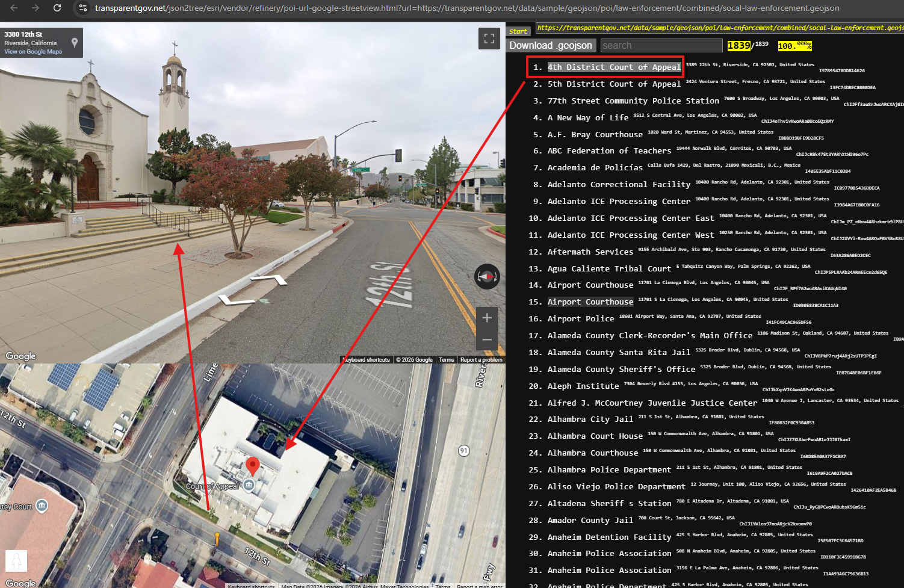Choose Airport Police in Santa Ana

[x=581, y=319]
